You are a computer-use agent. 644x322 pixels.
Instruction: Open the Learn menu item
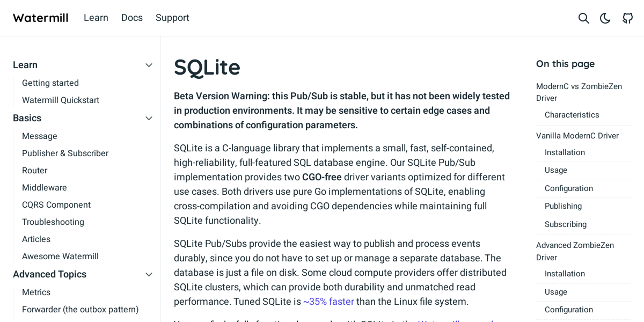point(96,18)
